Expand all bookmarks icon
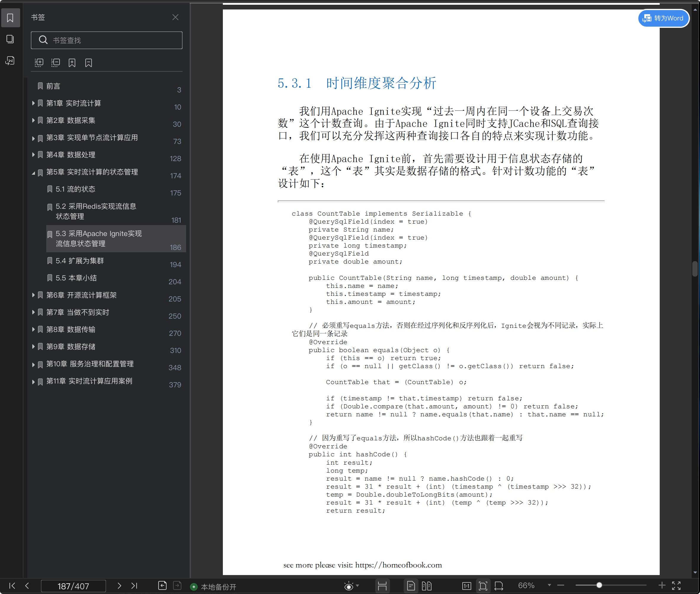This screenshot has height=594, width=700. pos(39,63)
